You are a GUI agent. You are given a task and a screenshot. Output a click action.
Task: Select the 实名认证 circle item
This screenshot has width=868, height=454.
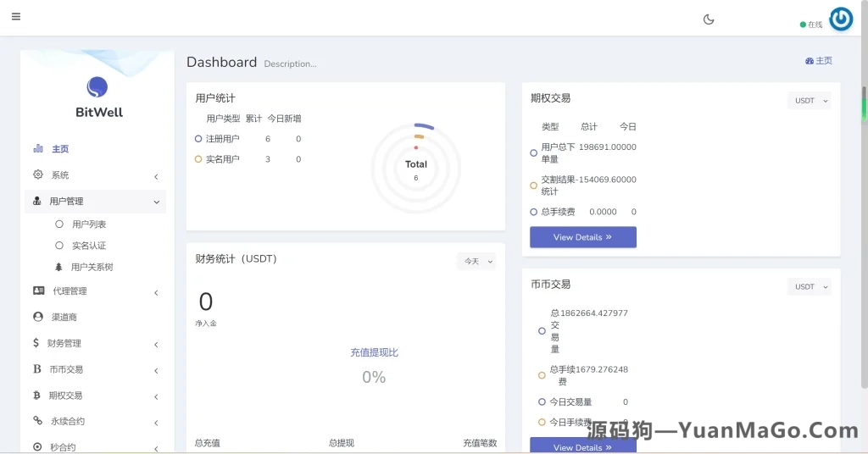(59, 245)
